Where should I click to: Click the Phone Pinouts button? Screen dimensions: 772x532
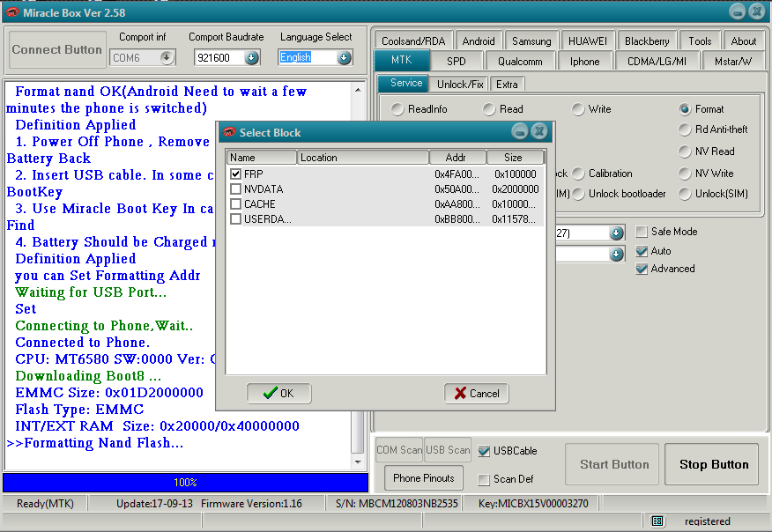pos(423,478)
